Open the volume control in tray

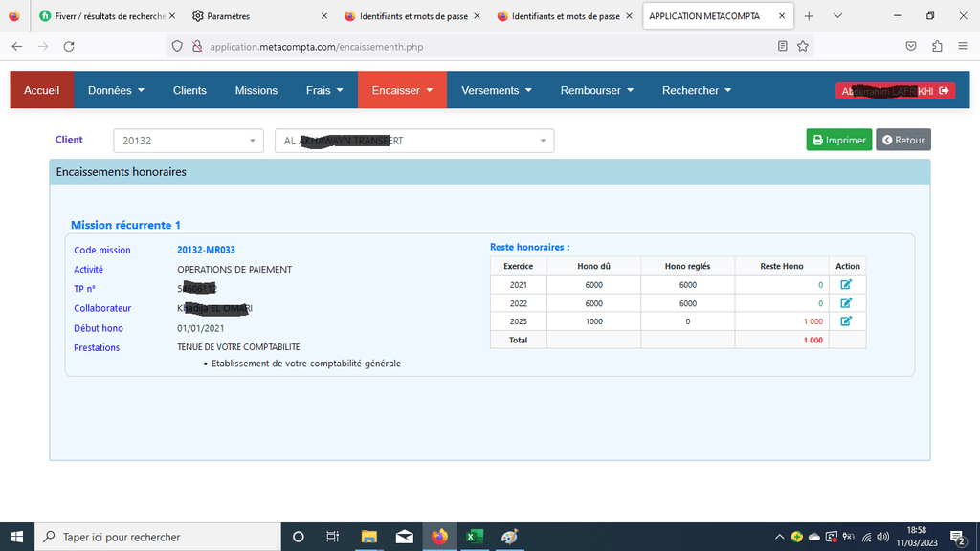[x=882, y=537]
